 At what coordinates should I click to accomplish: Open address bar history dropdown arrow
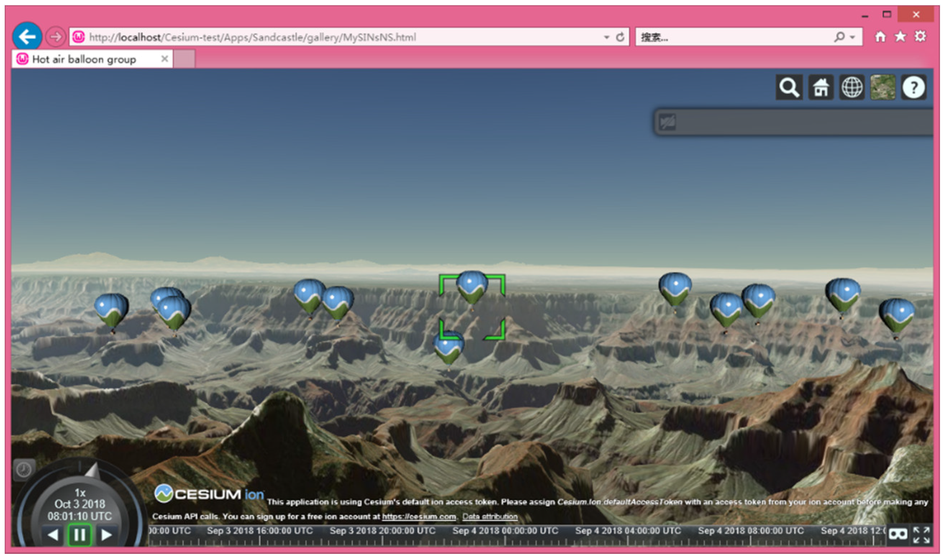607,37
